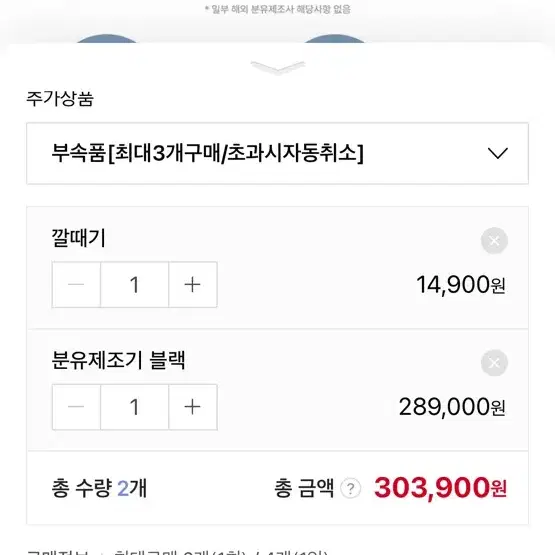Select the 분유제조기 블랙 quantity input field
The width and height of the screenshot is (555, 555).
(x=135, y=407)
